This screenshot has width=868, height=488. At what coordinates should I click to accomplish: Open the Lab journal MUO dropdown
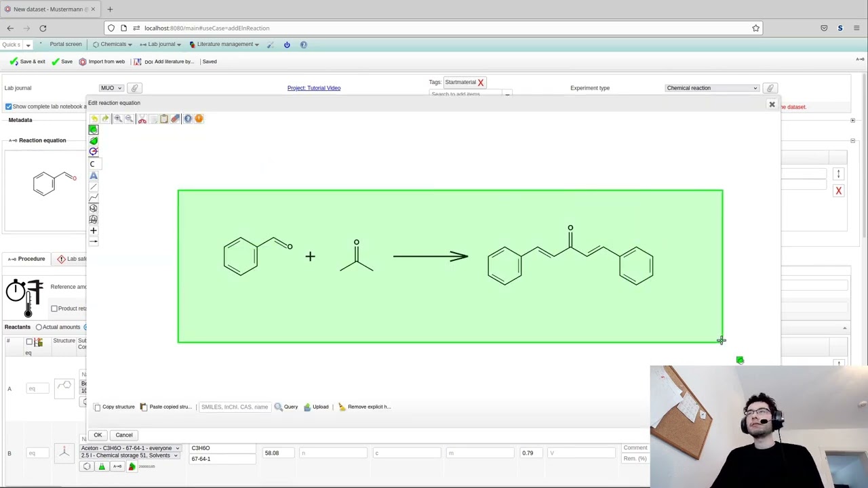111,88
